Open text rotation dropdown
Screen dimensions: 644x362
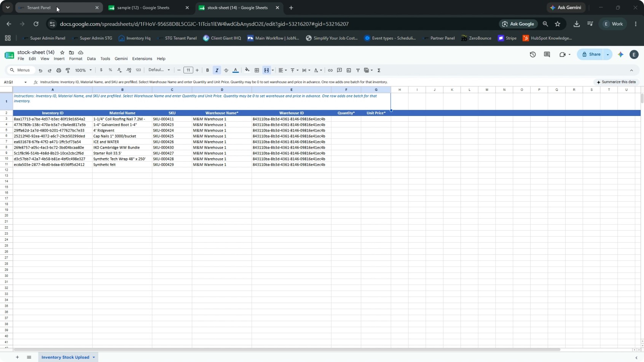pos(318,70)
